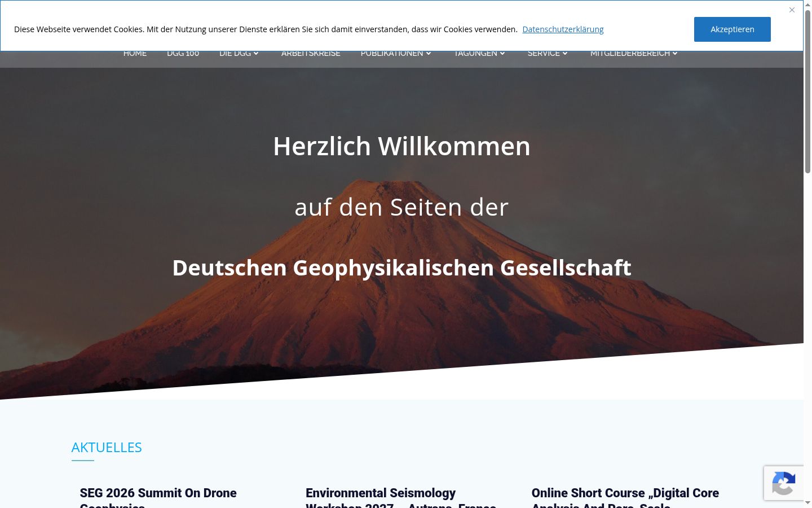Viewport: 812px width, 508px height.
Task: Open the Environmental Seismology Workshop article
Action: click(x=401, y=497)
